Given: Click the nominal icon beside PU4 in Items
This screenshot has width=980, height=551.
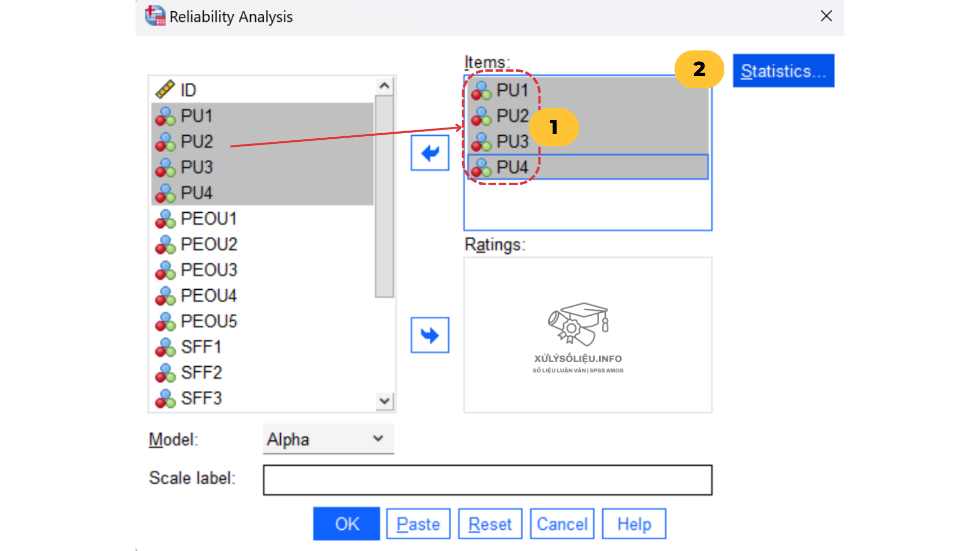Looking at the screenshot, I should pos(481,167).
